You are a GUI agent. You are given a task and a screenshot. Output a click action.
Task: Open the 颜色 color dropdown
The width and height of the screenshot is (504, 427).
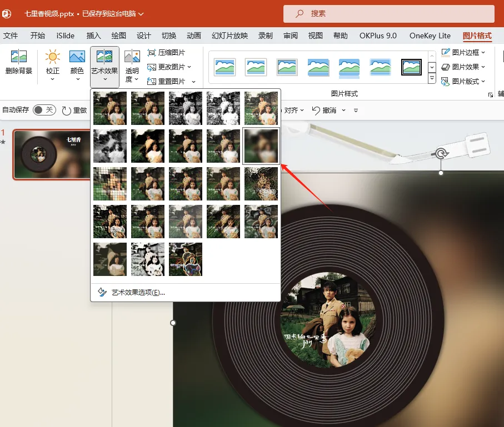(x=77, y=66)
